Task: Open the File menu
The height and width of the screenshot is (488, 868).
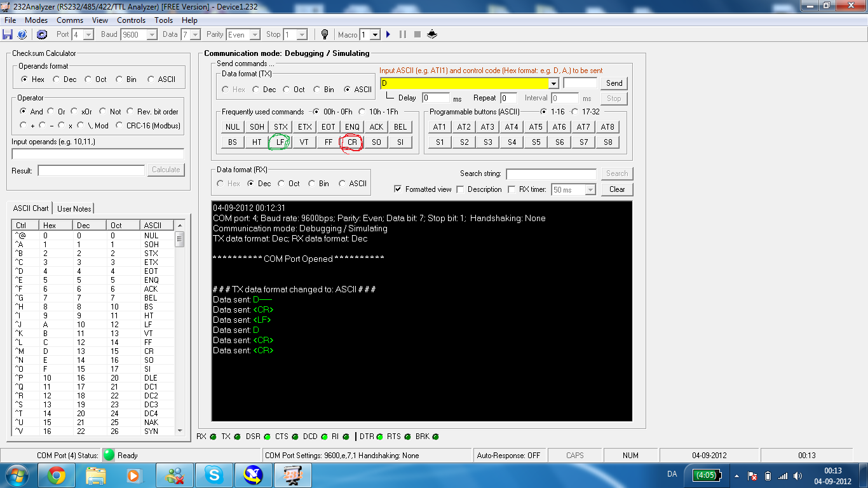Action: [10, 20]
